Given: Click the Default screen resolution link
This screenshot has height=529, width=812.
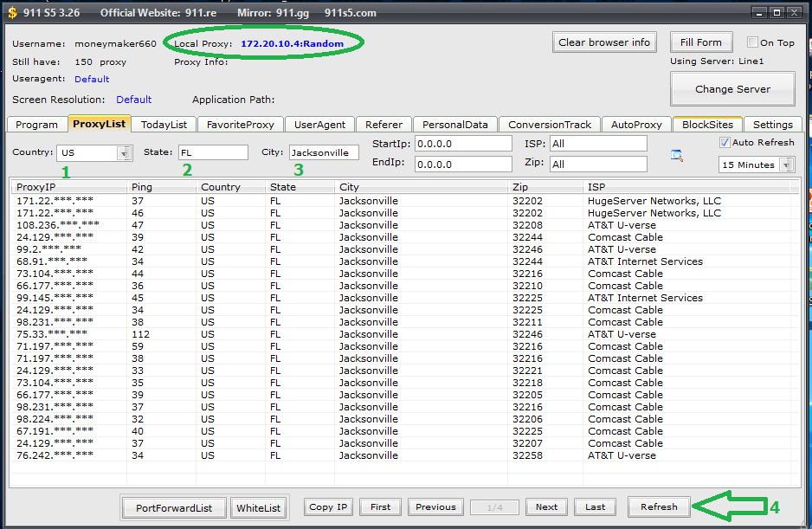Looking at the screenshot, I should (x=134, y=100).
